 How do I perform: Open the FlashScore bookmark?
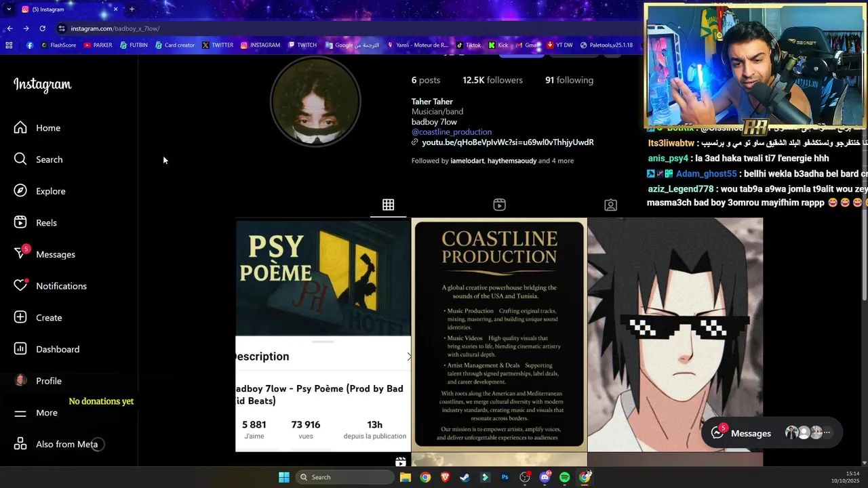pos(58,45)
